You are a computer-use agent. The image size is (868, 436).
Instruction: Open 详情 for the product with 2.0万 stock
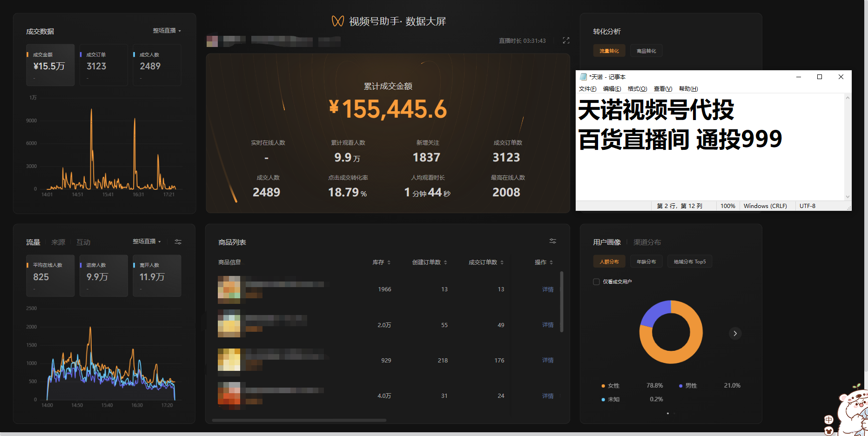coord(548,325)
